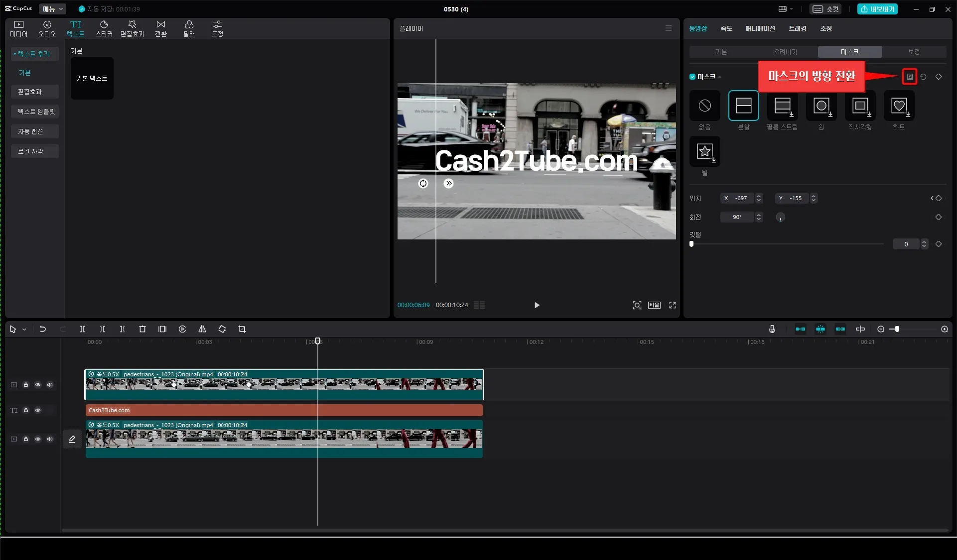Screen dimensions: 957x560
Task: Hide the Cash2Tube.com text track
Action: point(38,410)
